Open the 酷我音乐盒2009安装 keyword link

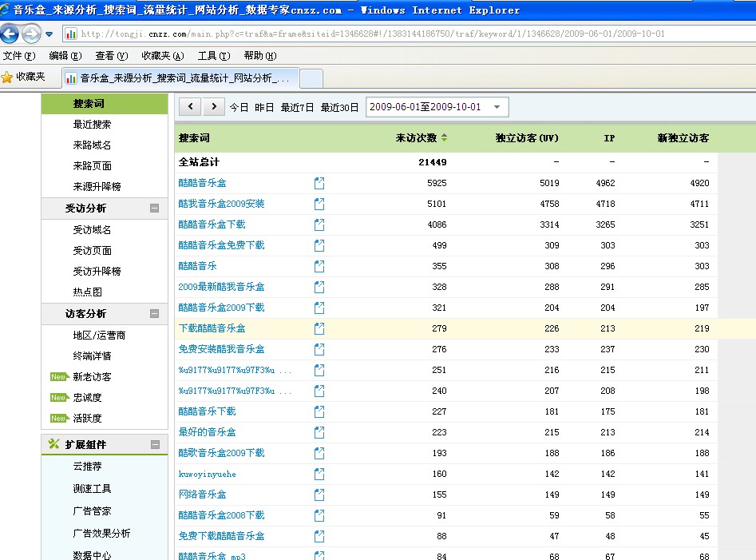coord(221,204)
